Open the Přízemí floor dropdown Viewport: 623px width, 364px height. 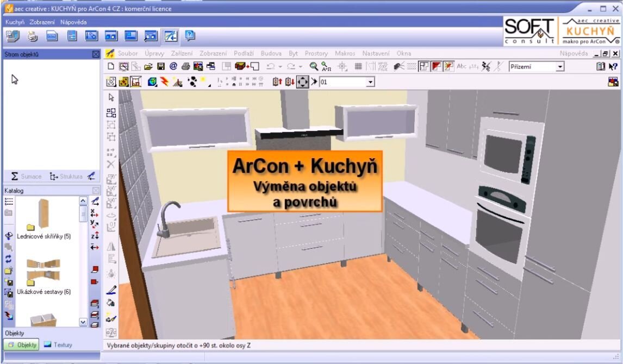point(559,66)
